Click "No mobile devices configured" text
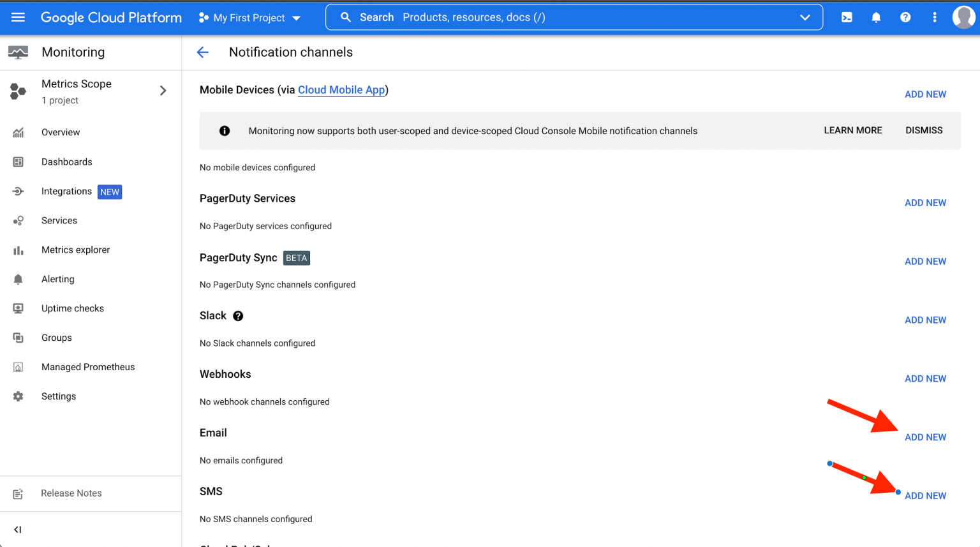This screenshot has height=547, width=980. [x=257, y=167]
